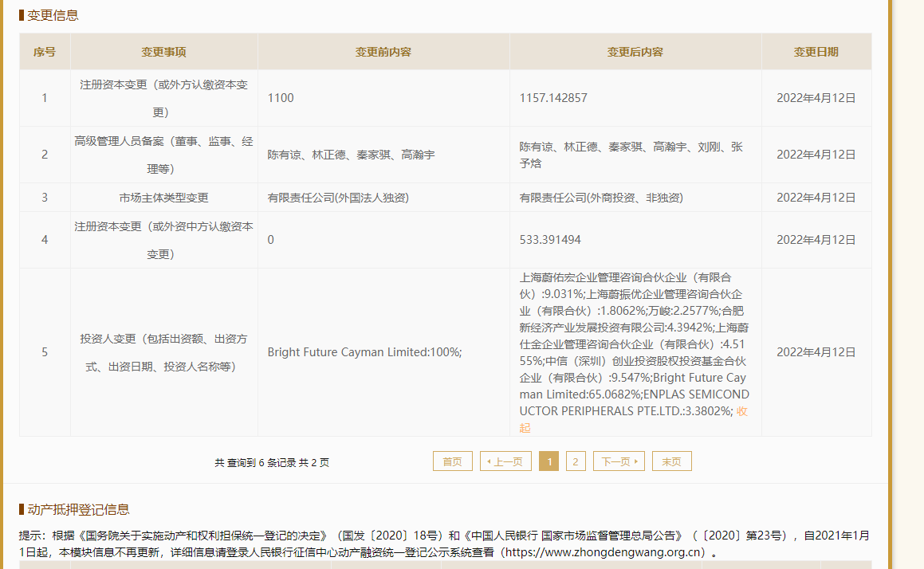Click the 533.391494 value cell
This screenshot has width=924, height=569.
[x=550, y=240]
